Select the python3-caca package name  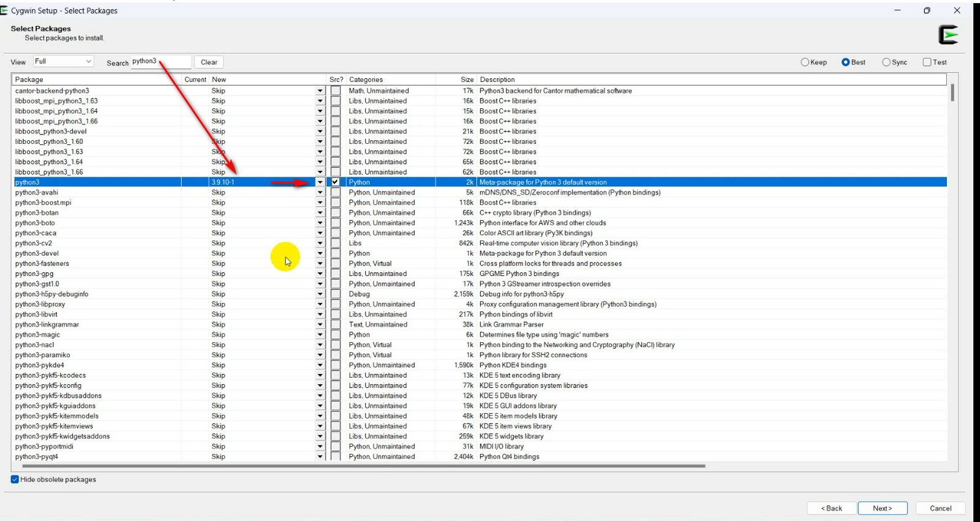pos(36,233)
